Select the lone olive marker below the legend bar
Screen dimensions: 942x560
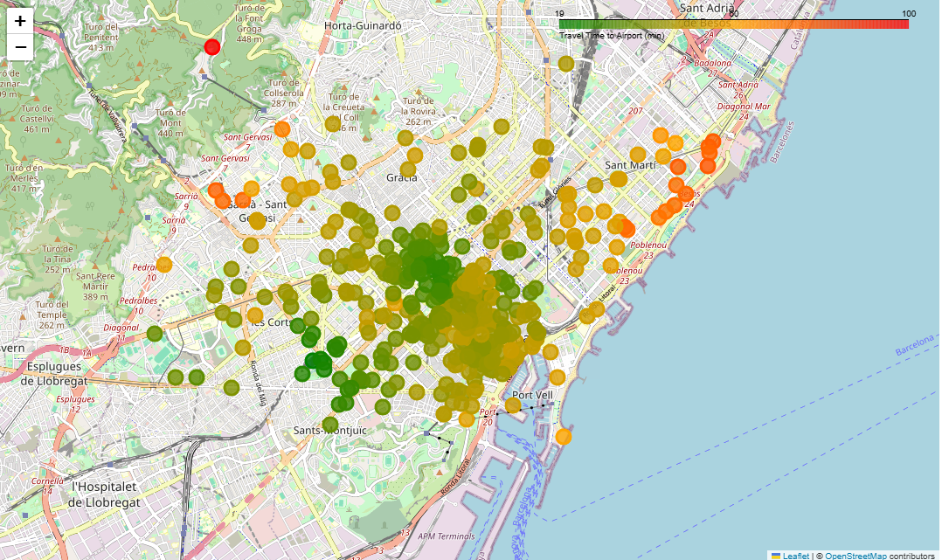pos(566,63)
